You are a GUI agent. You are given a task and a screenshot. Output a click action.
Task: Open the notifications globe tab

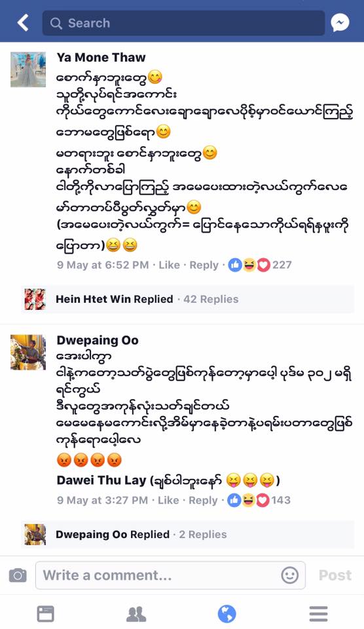227,614
